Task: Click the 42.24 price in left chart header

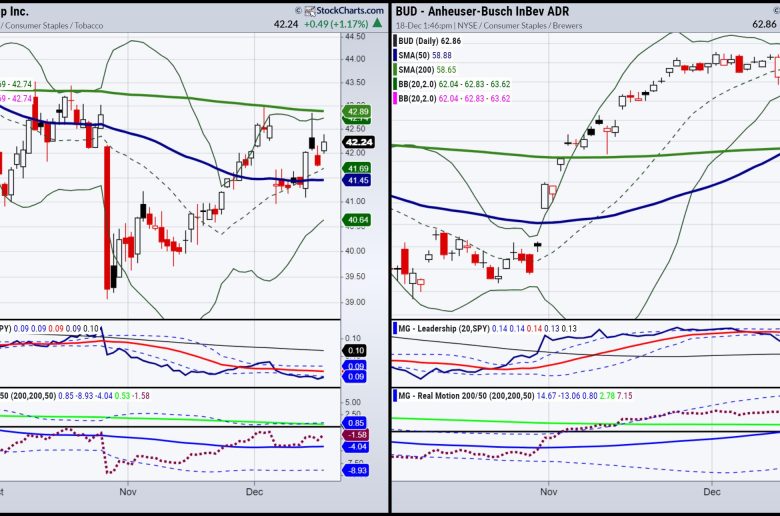Action: [x=286, y=24]
